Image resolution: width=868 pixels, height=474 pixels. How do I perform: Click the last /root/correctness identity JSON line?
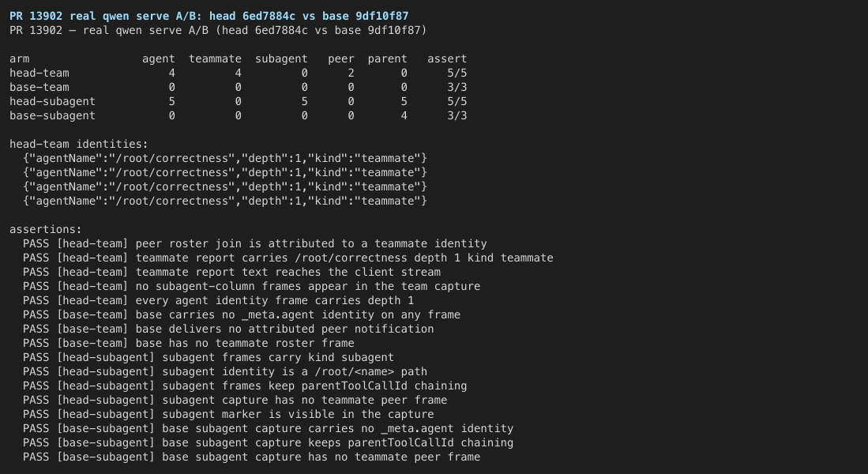click(x=225, y=201)
